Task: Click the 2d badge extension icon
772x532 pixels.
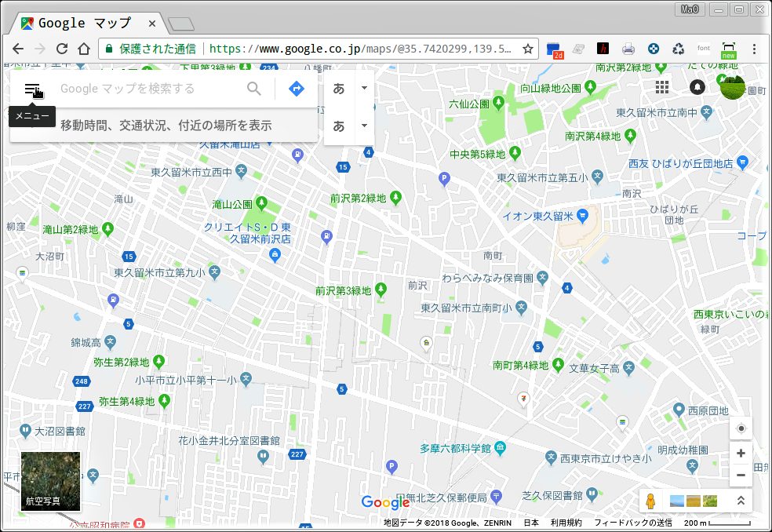Action: [x=555, y=50]
